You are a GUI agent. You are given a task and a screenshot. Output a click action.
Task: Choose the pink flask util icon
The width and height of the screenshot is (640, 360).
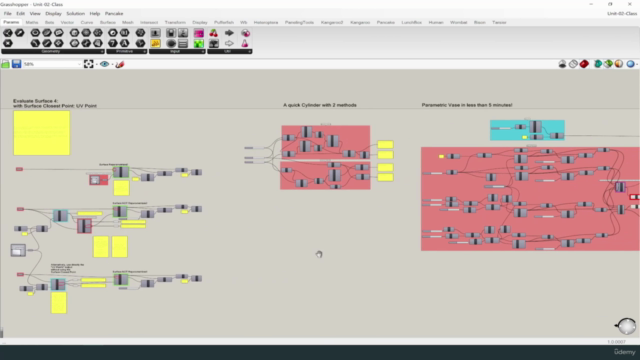point(245,43)
